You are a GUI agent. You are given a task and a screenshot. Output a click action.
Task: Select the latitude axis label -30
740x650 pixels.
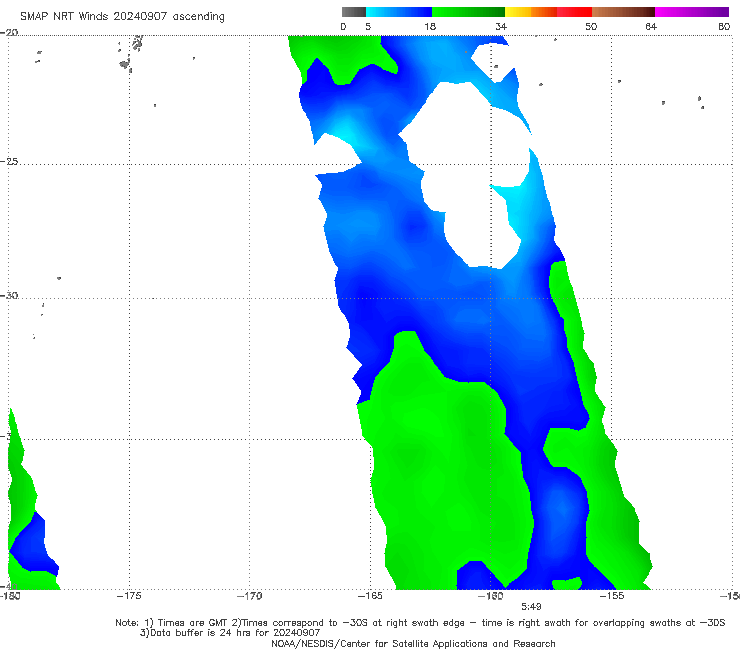click(x=9, y=296)
